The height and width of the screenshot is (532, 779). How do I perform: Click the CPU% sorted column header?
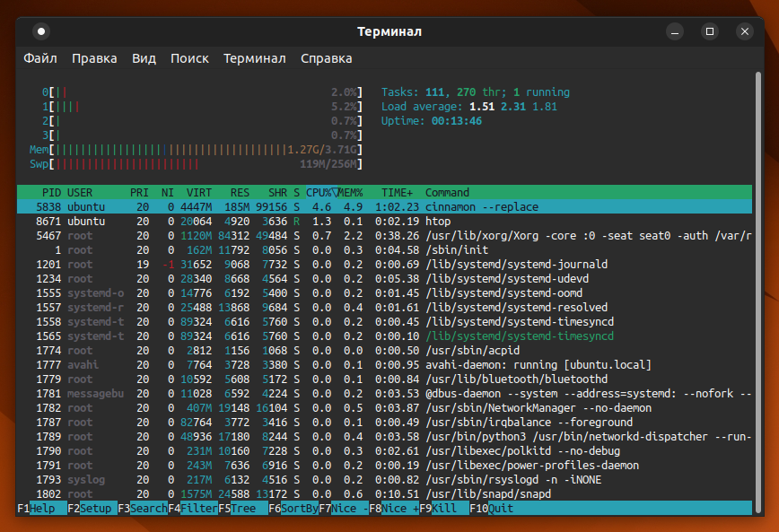click(x=321, y=192)
